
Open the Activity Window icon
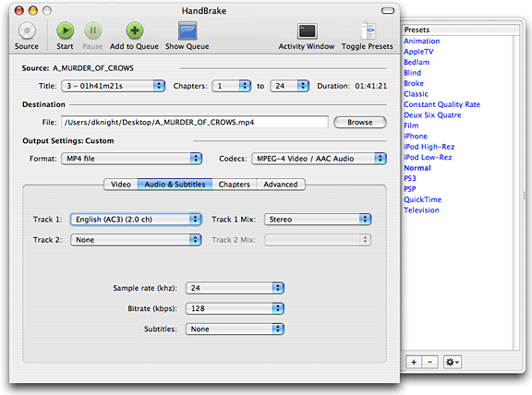tap(307, 31)
